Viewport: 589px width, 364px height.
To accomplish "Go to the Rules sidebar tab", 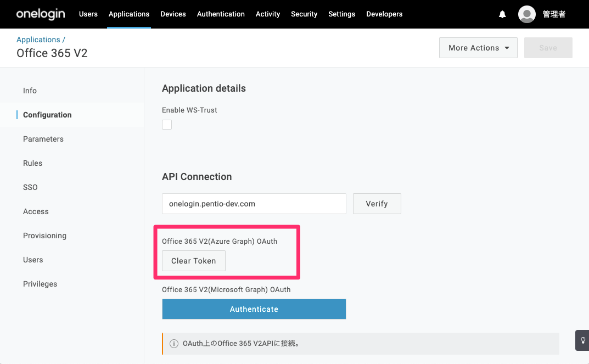I will pyautogui.click(x=33, y=163).
